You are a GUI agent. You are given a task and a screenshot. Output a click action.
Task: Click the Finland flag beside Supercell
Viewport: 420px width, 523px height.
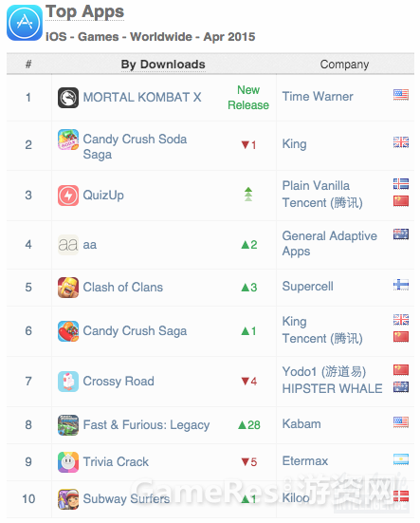pyautogui.click(x=401, y=285)
